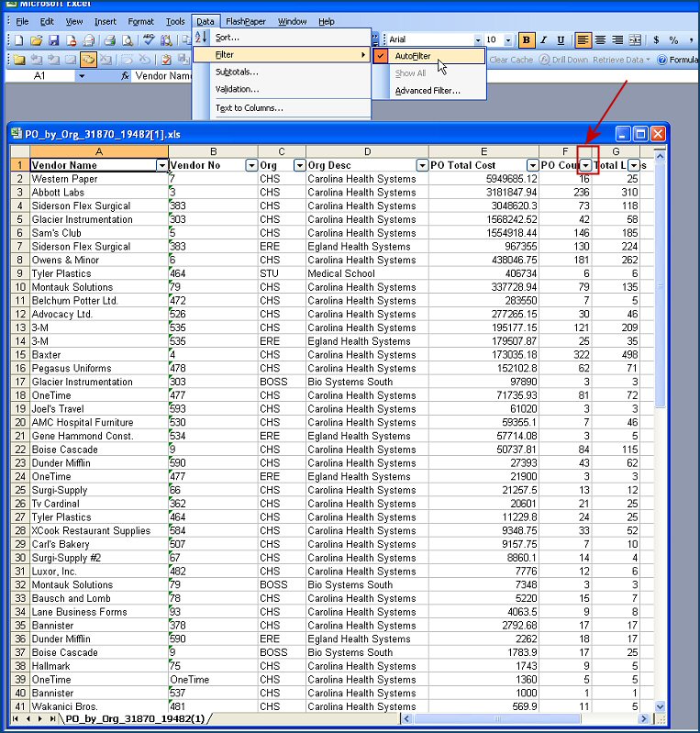Open the font size dropdown
This screenshot has width=700, height=733.
(507, 40)
